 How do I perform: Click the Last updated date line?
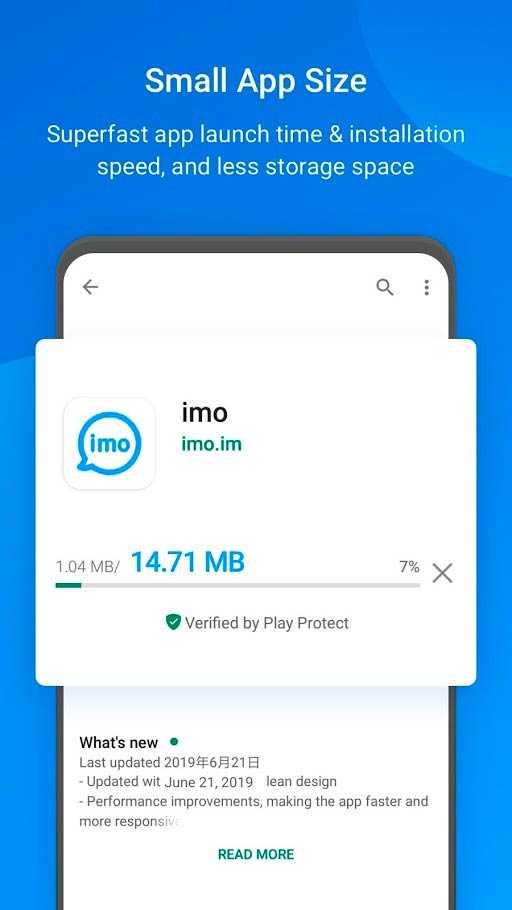coord(170,762)
